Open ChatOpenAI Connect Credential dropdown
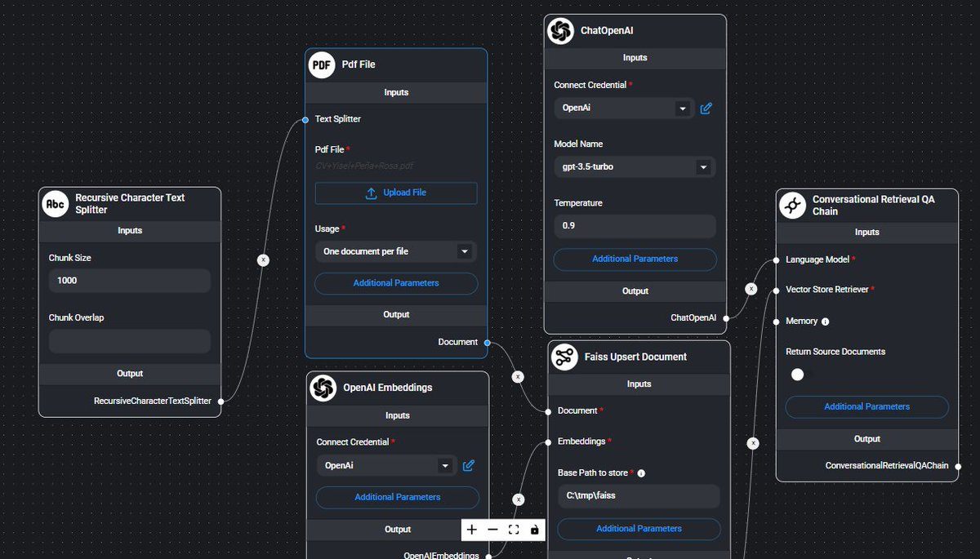Viewport: 980px width, 559px height. (624, 108)
